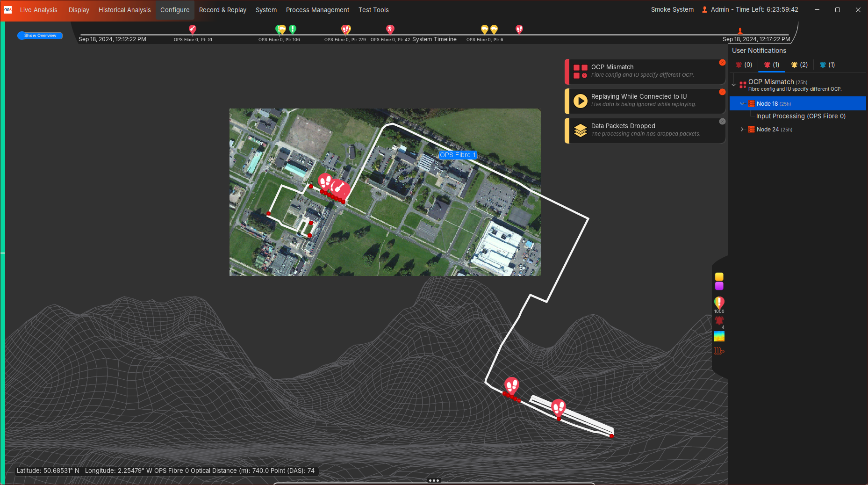Toggle the Show Overview switch
This screenshot has height=485, width=868.
[40, 36]
